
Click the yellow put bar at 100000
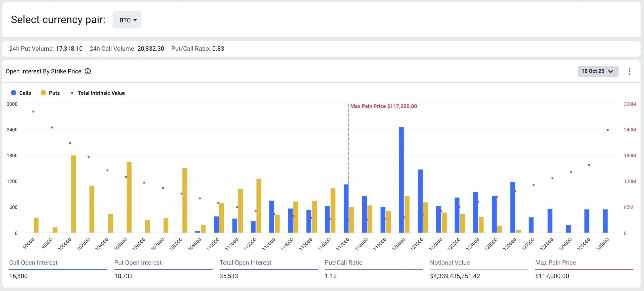73,194
